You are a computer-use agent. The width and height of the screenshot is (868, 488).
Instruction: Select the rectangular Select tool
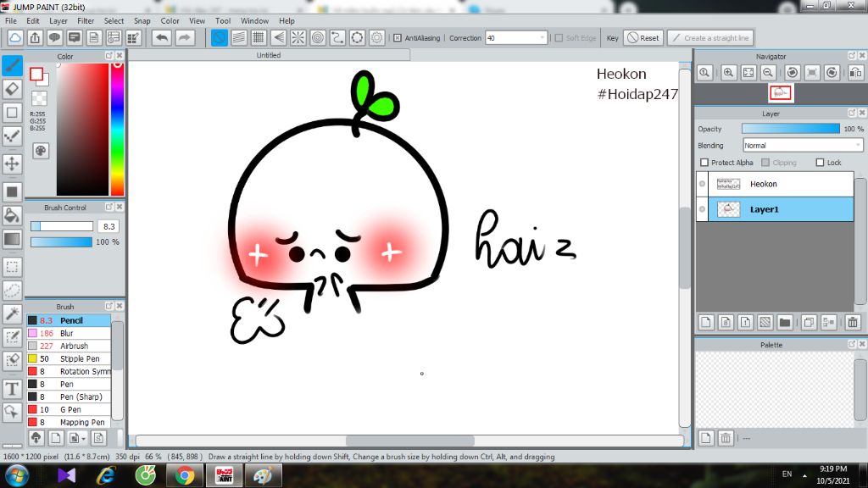pyautogui.click(x=12, y=267)
